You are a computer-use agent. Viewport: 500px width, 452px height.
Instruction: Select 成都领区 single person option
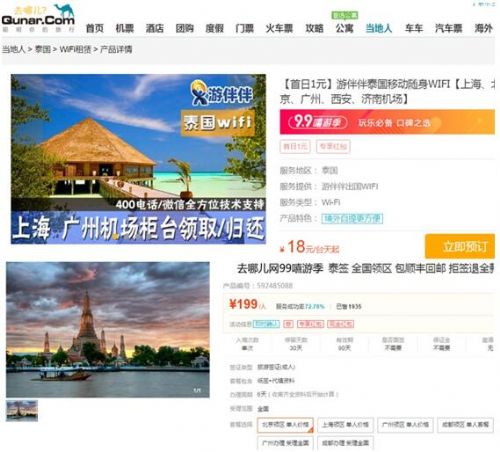[x=465, y=425]
